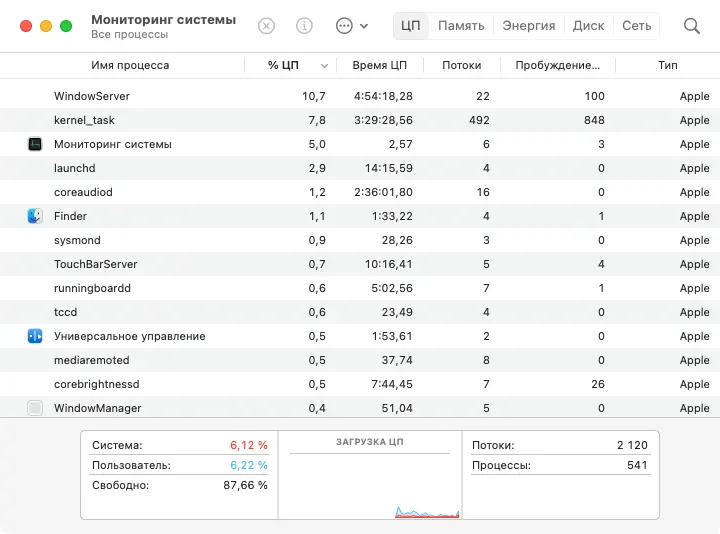Click the Пользователь 6,22 % value

pos(248,465)
